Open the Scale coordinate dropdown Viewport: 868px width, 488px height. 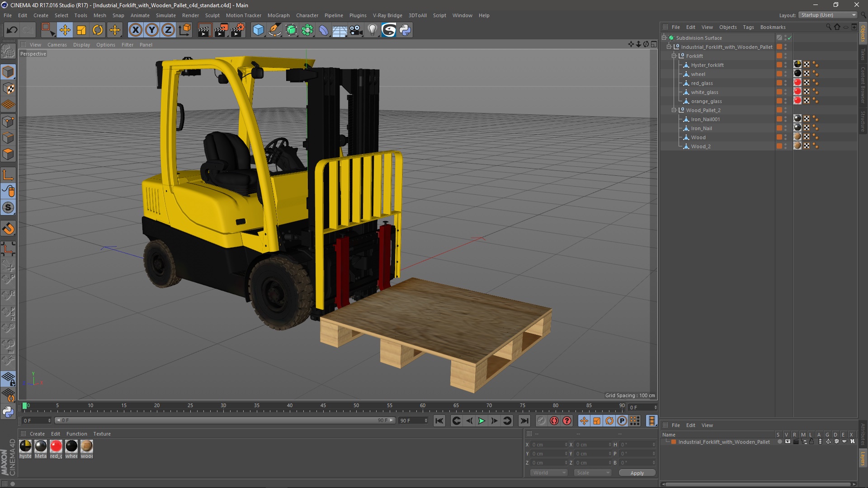(x=593, y=473)
